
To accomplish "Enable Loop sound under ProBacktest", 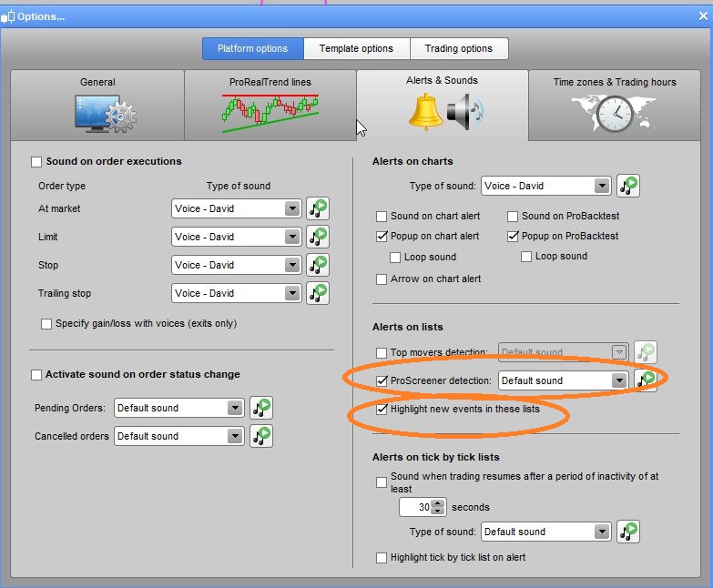I will point(526,257).
